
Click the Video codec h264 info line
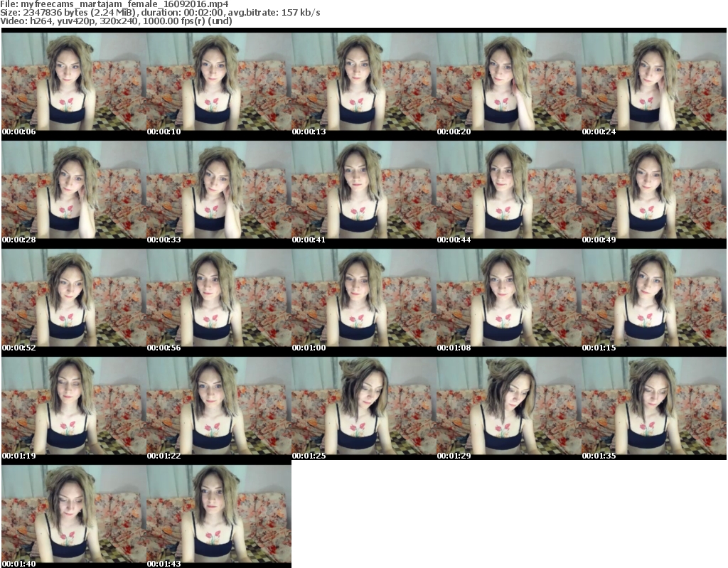coord(116,21)
